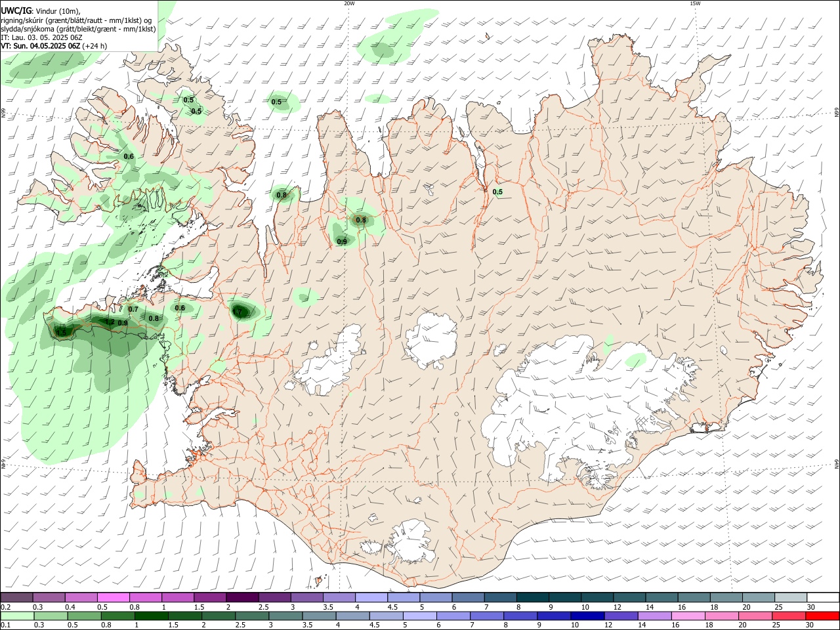Click the '1.2' precipitation value on the map
Image resolution: width=840 pixels, height=630 pixels.
(x=110, y=322)
